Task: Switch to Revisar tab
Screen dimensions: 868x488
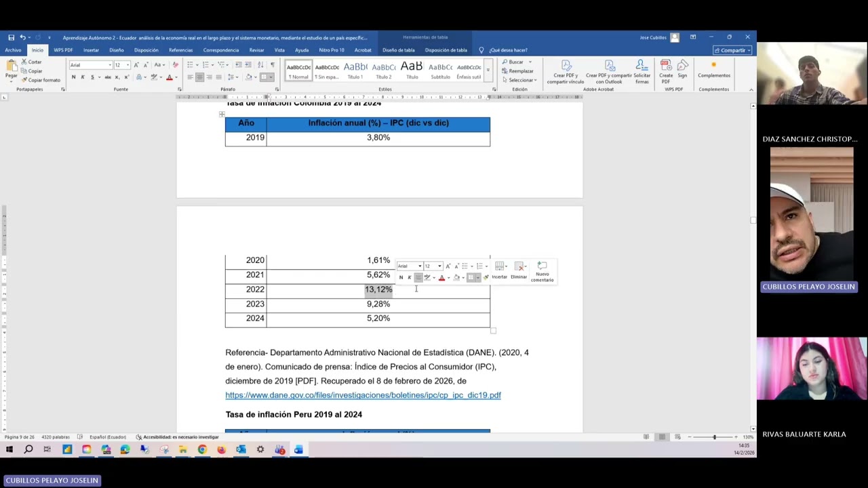Action: 256,50
